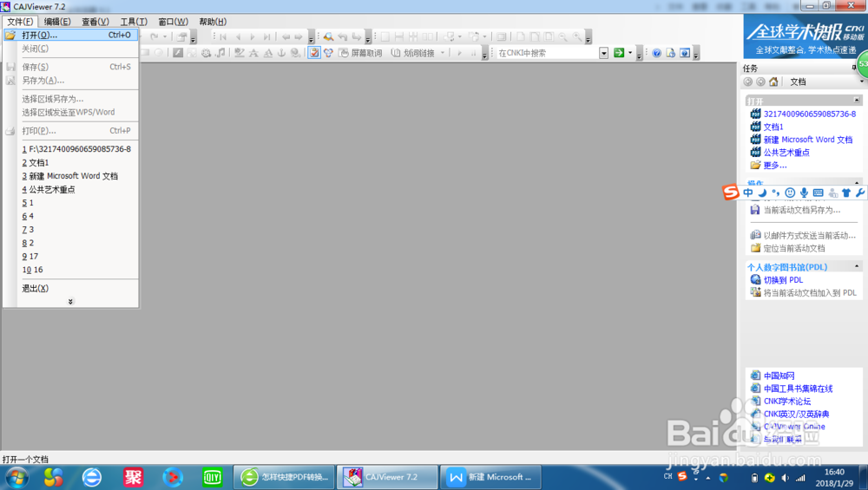Open 文档 task pane dropdown
This screenshot has height=490, width=868.
coord(861,82)
